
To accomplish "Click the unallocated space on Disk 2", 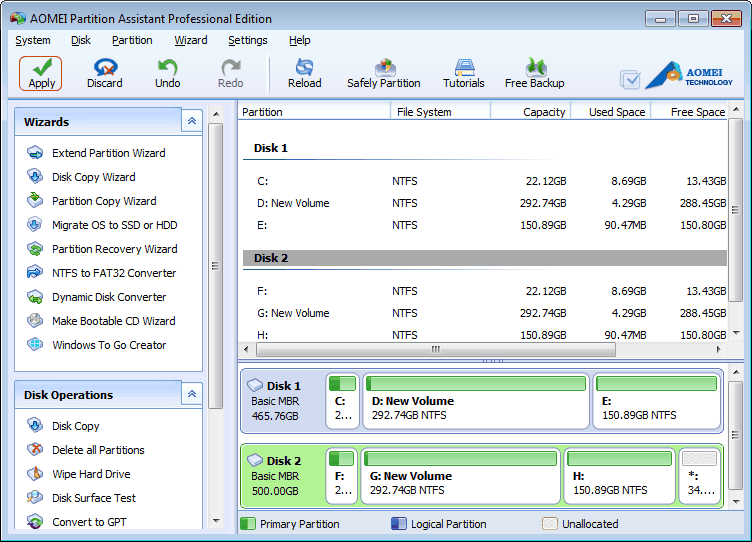I will click(x=699, y=475).
